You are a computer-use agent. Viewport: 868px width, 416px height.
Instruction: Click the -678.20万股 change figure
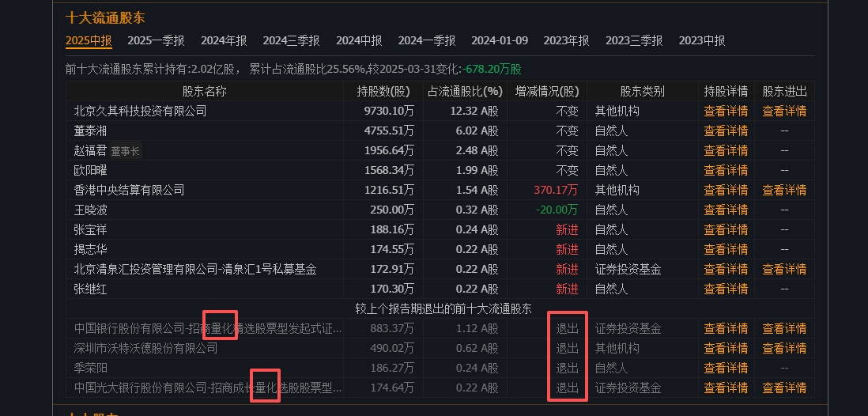[x=492, y=70]
